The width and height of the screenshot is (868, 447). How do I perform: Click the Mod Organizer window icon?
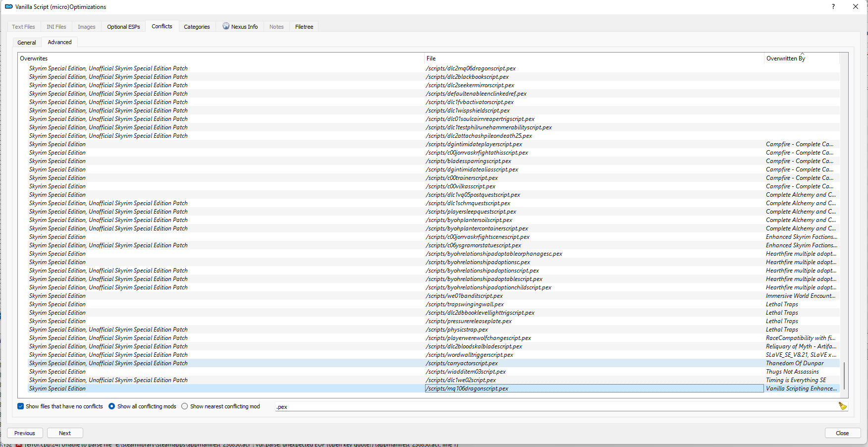coord(8,7)
